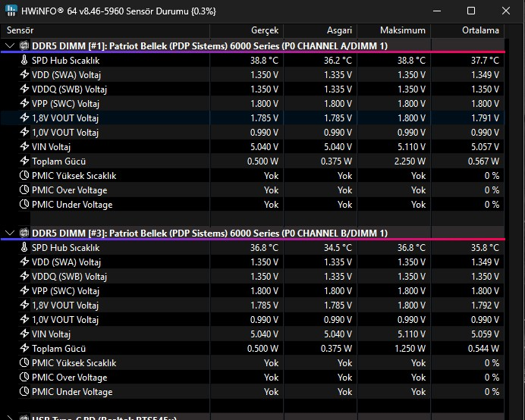Click clock icon of DIMM #3 PMIC Yüksek Sıcaklık
The image size is (525, 420).
click(24, 363)
